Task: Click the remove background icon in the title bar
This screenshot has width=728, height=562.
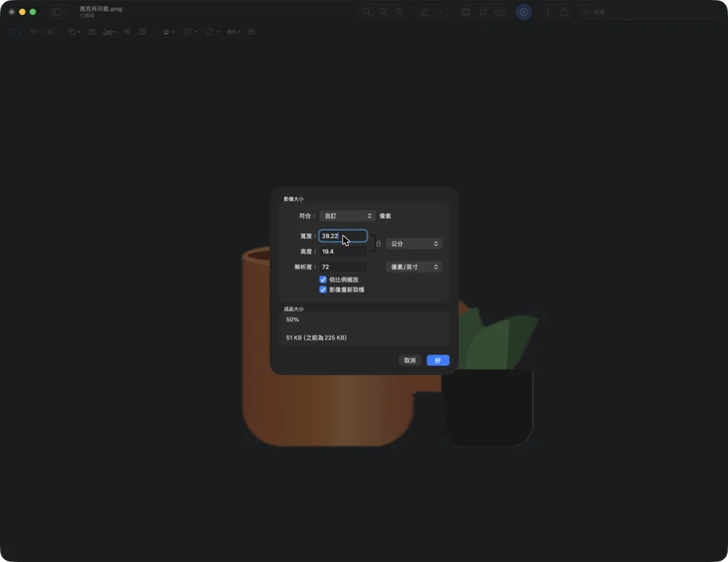Action: (465, 12)
